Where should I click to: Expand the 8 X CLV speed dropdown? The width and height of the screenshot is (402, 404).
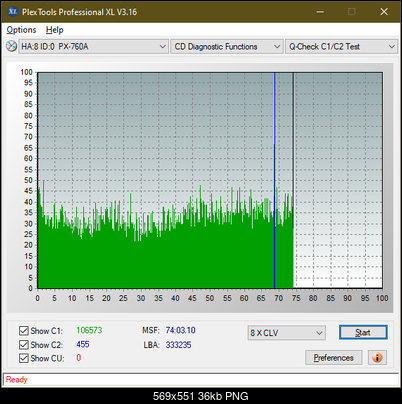[x=287, y=333]
